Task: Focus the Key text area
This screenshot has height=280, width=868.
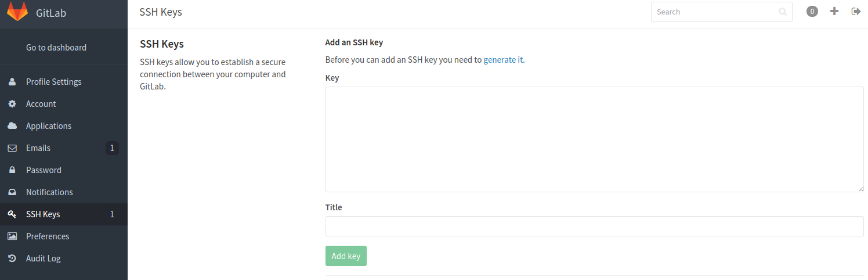Action: tap(595, 139)
